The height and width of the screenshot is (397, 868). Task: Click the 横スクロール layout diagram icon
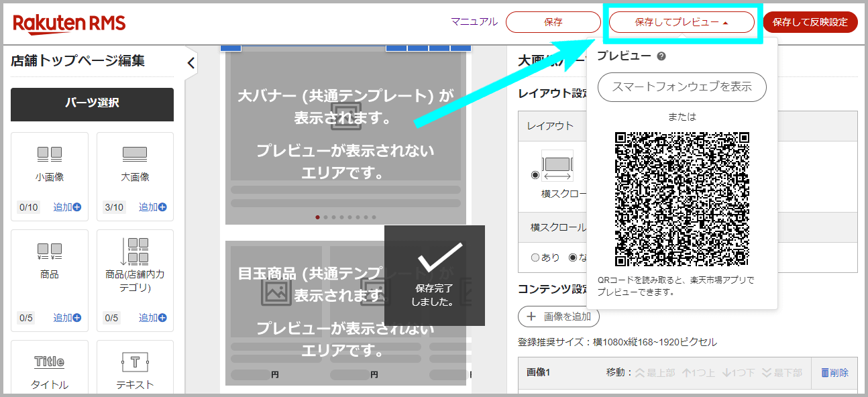pos(557,166)
